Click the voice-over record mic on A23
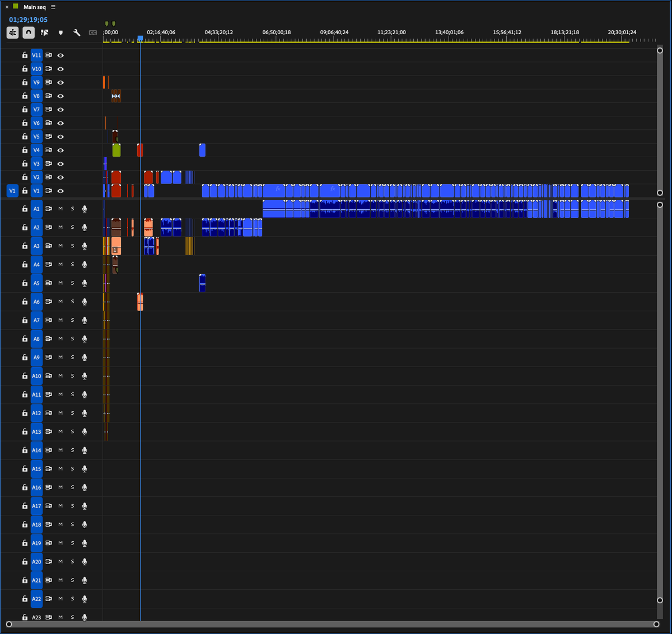Image resolution: width=672 pixels, height=634 pixels. click(84, 617)
